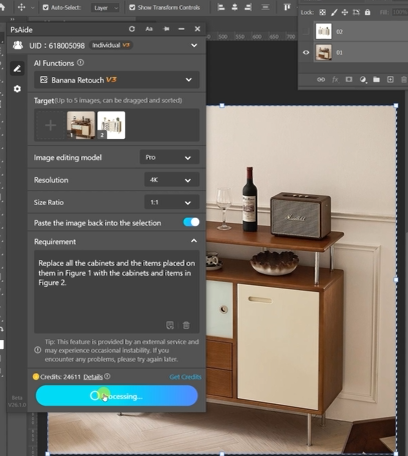Create a new layer with plus icon

tap(390, 79)
